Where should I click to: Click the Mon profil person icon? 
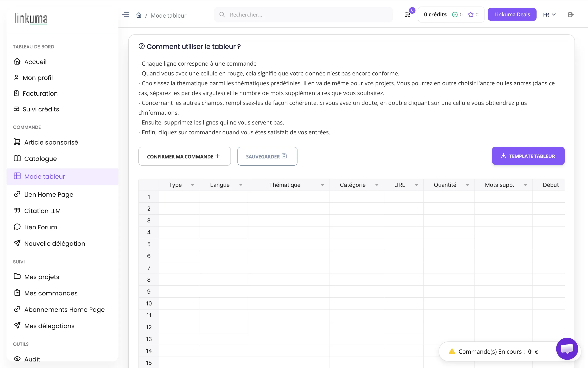tap(16, 78)
